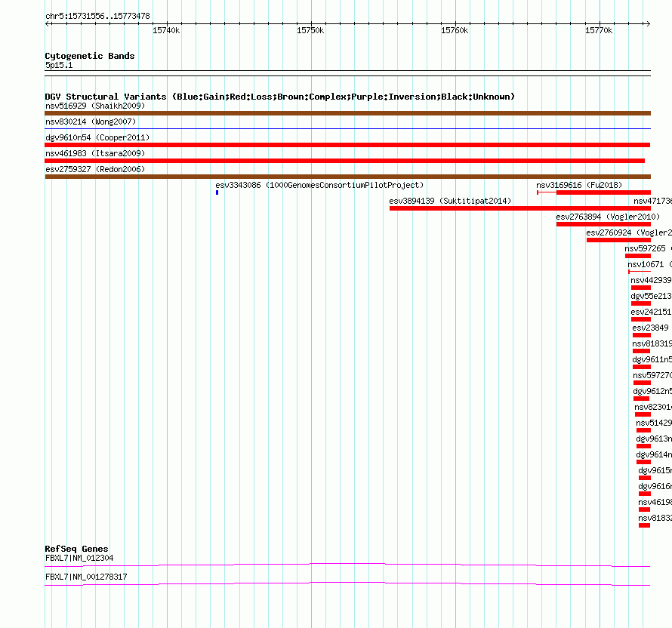
Task: Click the red bar under esv2763894
Action: (603, 224)
